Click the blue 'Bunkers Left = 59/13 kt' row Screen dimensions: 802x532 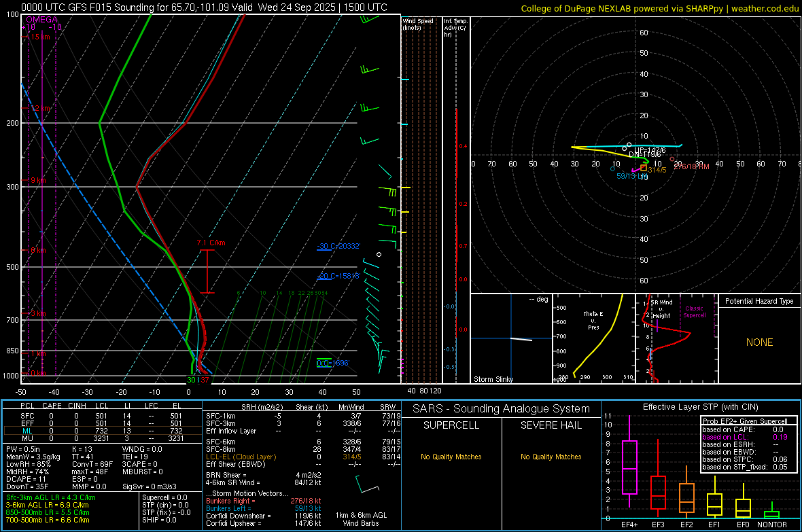point(264,508)
